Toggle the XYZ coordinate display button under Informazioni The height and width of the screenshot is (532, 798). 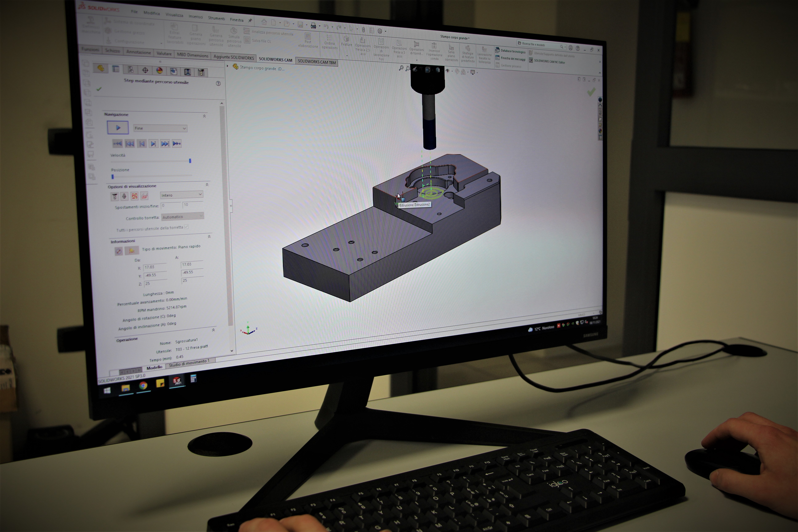tap(118, 251)
